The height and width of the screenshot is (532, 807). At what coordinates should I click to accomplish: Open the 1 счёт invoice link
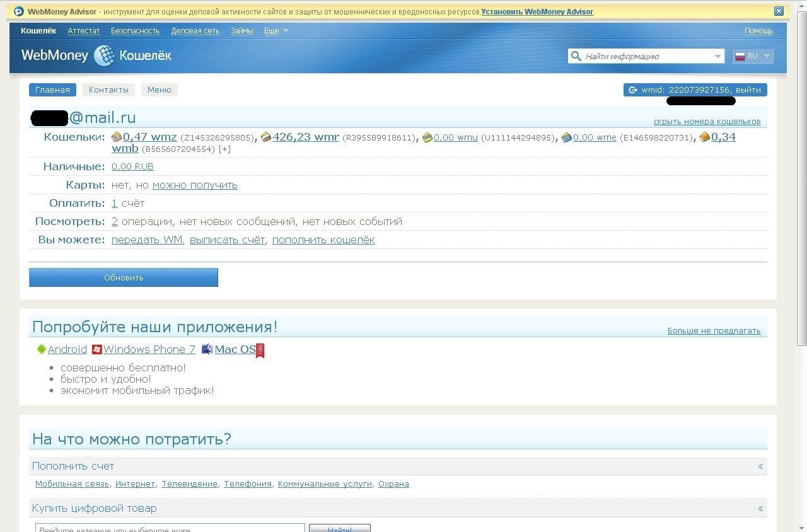[115, 204]
